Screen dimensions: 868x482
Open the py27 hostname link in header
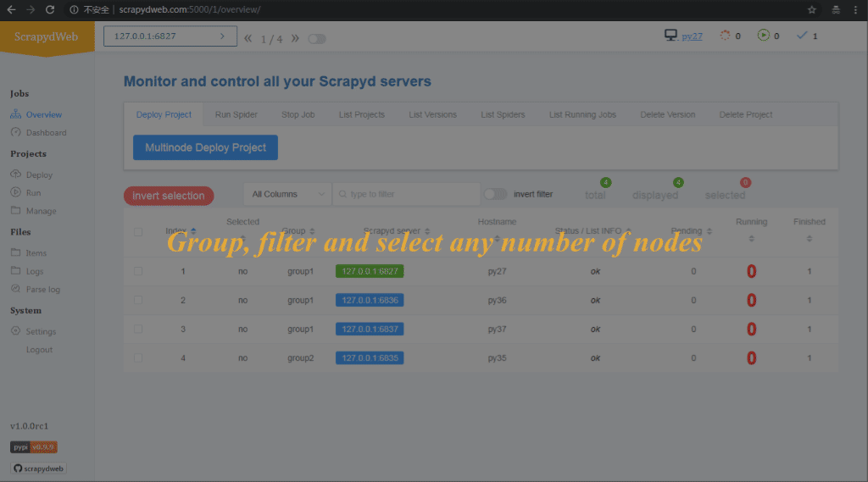pyautogui.click(x=692, y=36)
